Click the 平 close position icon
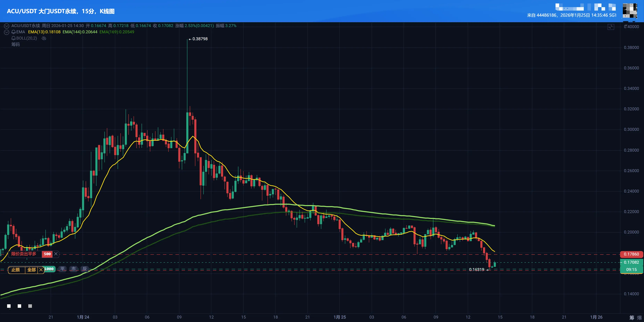This screenshot has width=644, height=322. tap(62, 269)
